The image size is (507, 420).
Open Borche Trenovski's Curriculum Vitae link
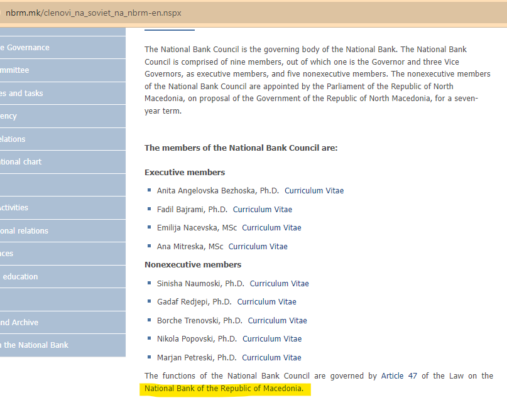click(x=278, y=320)
